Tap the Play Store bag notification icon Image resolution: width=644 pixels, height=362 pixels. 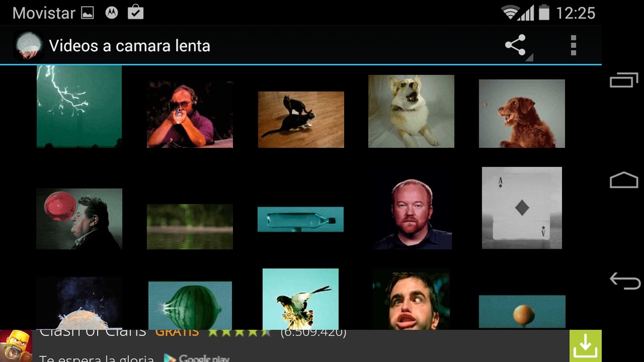click(x=136, y=12)
